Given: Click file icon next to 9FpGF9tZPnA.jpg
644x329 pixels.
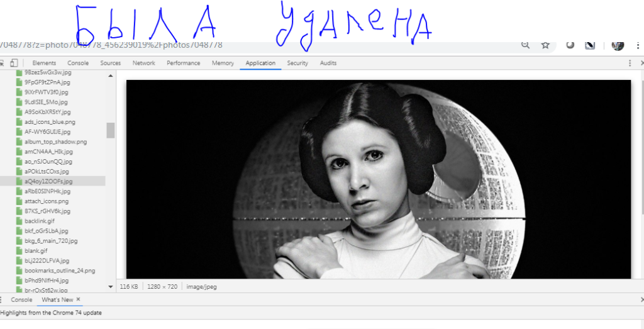Looking at the screenshot, I should pos(18,82).
